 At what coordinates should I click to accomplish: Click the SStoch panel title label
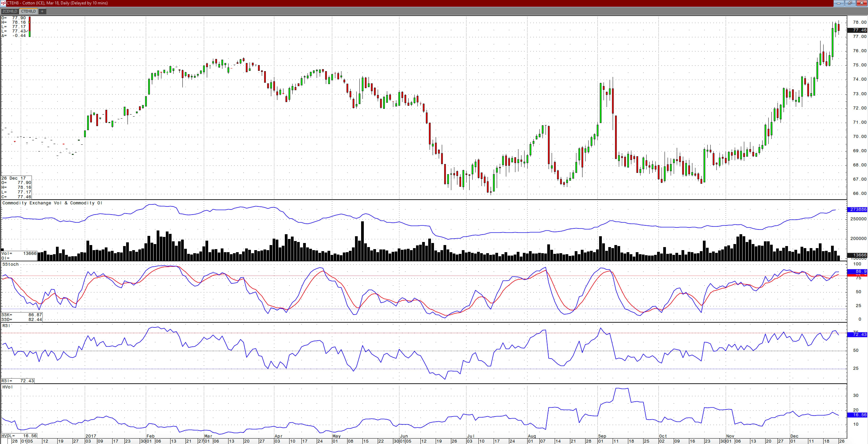pos(10,264)
